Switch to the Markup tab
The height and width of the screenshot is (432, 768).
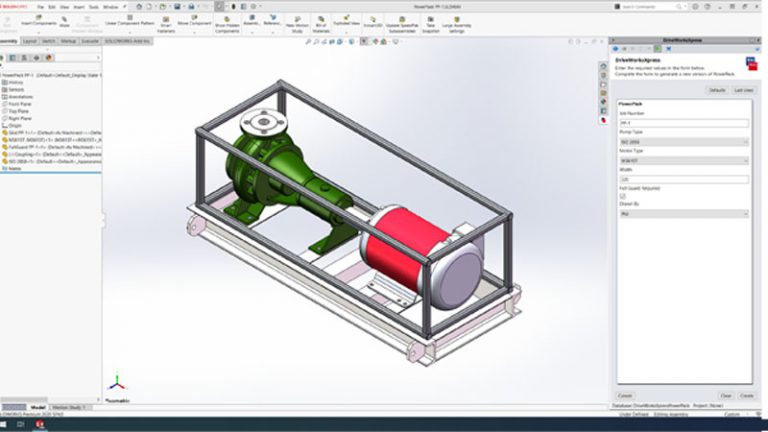click(68, 41)
